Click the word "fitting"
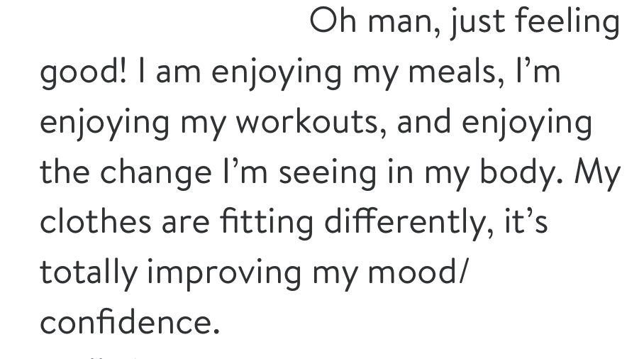 point(267,223)
